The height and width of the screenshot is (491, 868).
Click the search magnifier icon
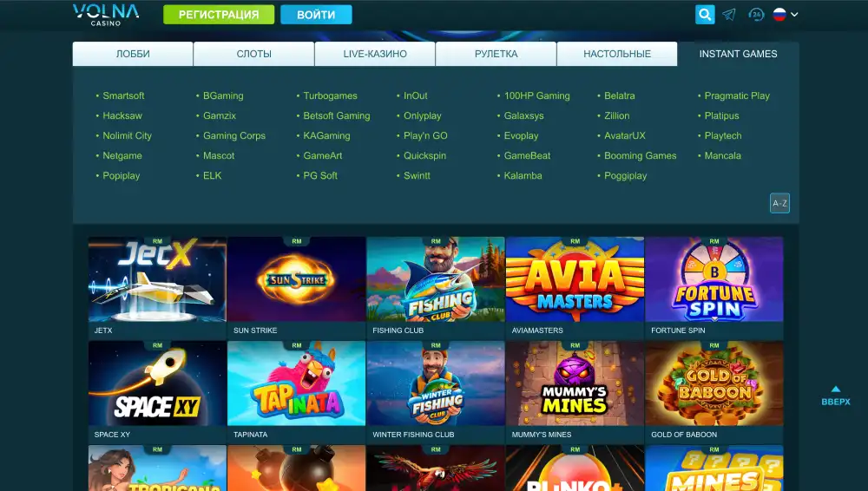pyautogui.click(x=705, y=15)
